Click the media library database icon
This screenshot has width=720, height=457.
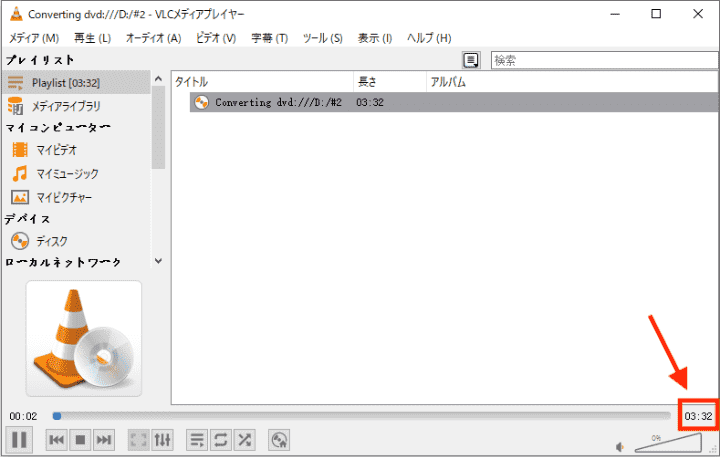(15, 106)
